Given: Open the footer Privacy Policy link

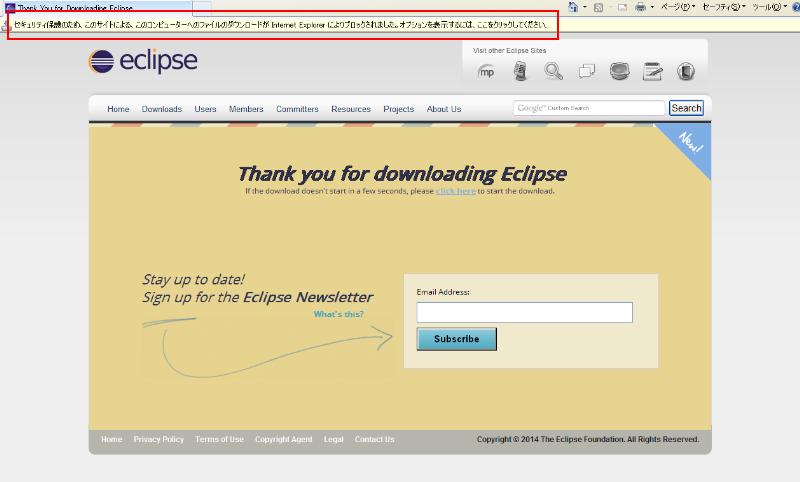Looking at the screenshot, I should 159,439.
